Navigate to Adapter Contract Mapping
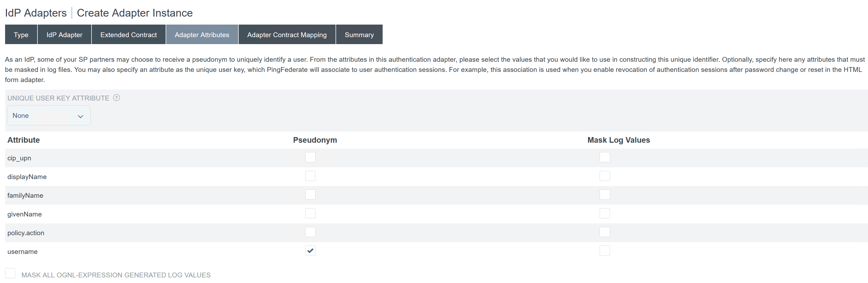 click(x=287, y=34)
